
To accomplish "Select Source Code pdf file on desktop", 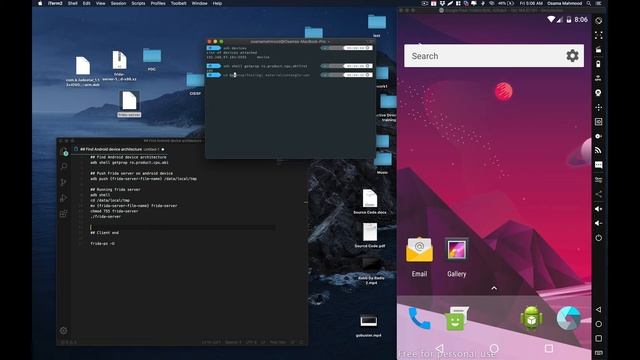I will [x=370, y=235].
